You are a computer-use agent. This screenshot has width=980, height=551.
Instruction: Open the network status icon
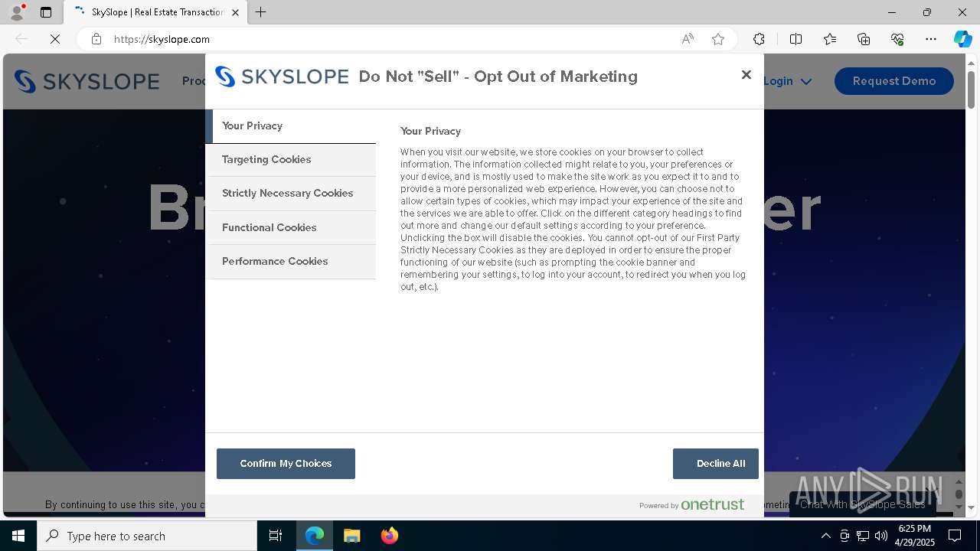click(x=863, y=536)
